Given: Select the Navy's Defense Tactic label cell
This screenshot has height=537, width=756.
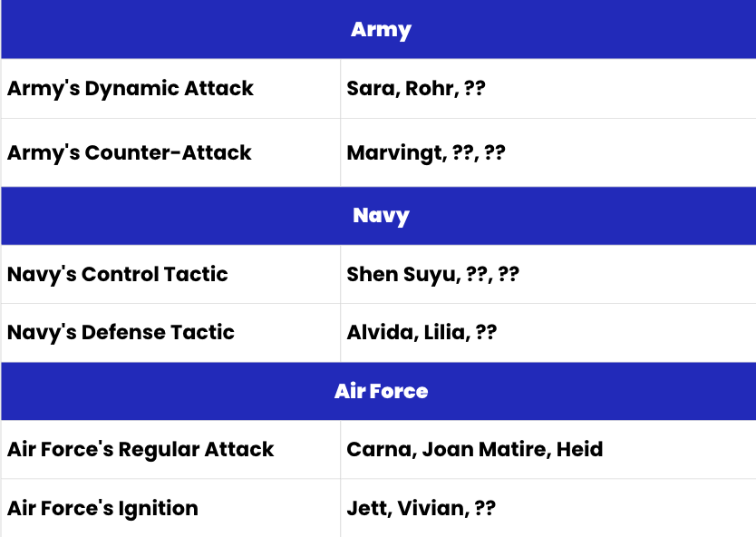Looking at the screenshot, I should tap(121, 333).
